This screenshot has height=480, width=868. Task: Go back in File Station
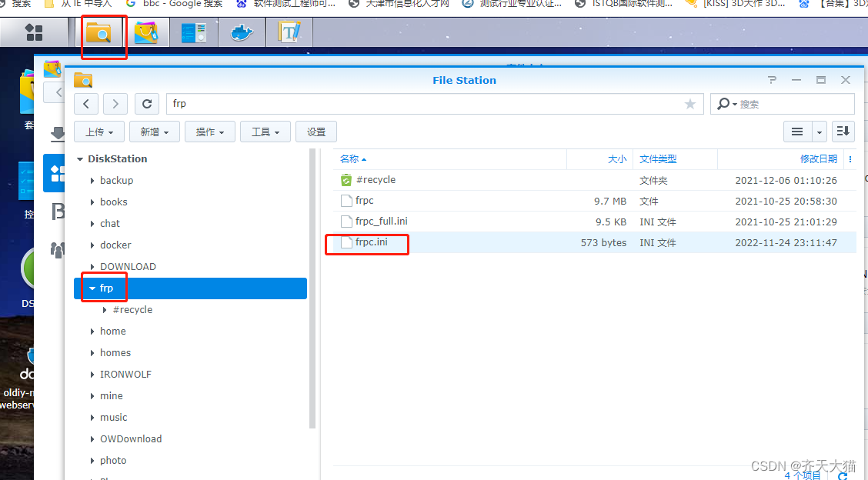[x=86, y=104]
